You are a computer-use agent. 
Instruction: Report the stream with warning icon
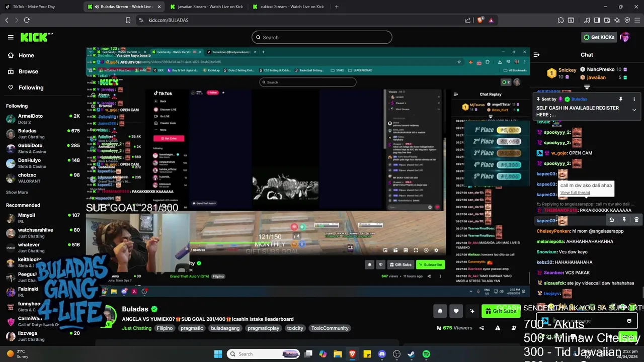pyautogui.click(x=498, y=328)
